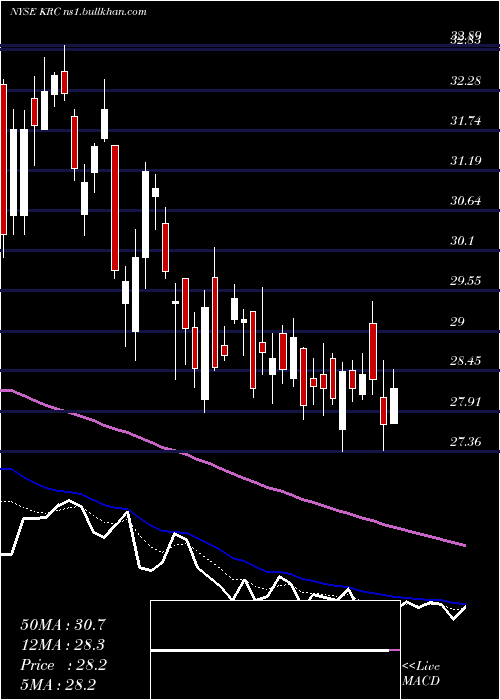This screenshot has width=500, height=700.
Task: Click the 27.36 price axis label
Action: click(466, 442)
